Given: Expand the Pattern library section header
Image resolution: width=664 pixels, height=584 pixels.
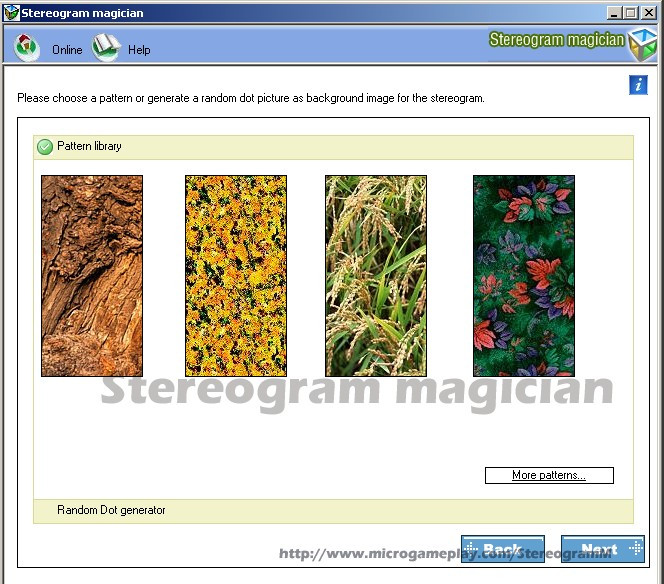Looking at the screenshot, I should (333, 147).
